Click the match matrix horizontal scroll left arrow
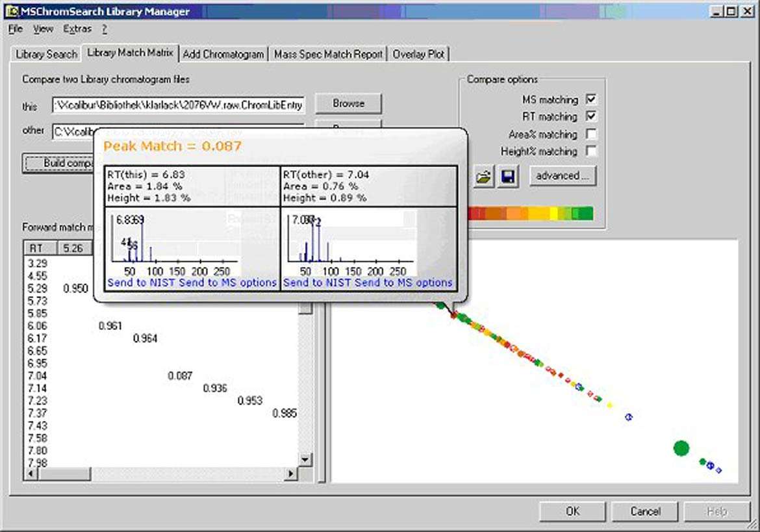Viewport: 760px width, 532px height. coord(31,474)
